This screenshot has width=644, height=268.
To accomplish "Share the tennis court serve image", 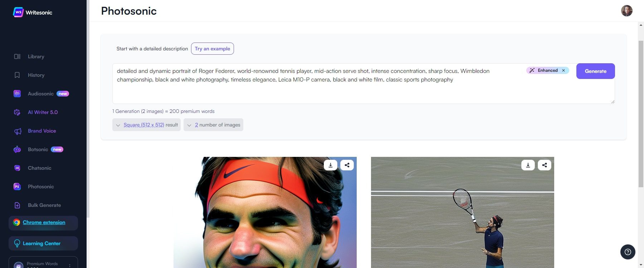I will 545,165.
